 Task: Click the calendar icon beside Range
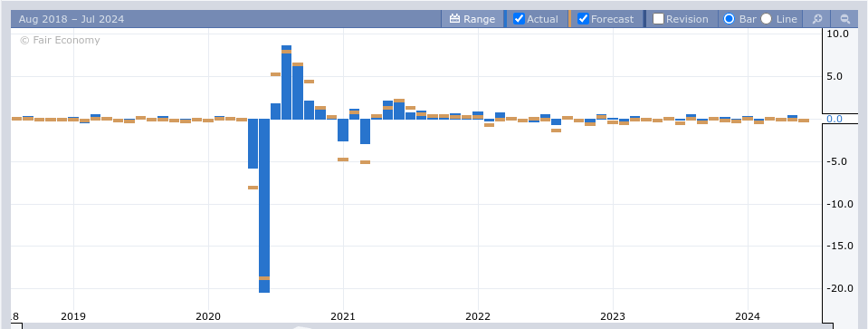455,19
